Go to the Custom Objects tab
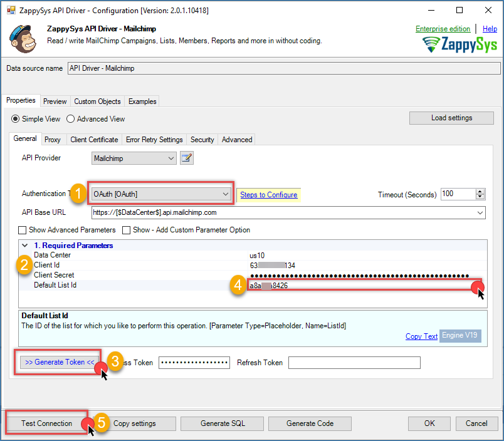Screen dimensions: 504x441 (x=97, y=101)
